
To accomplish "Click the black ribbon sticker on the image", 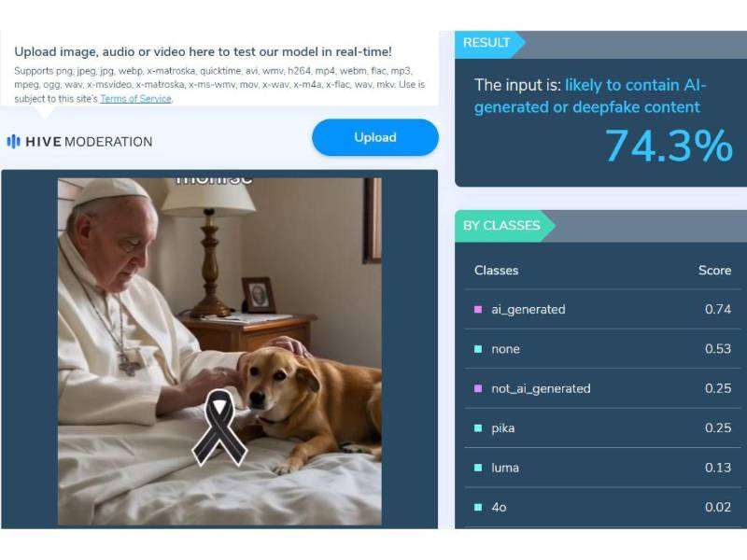I will point(219,427).
